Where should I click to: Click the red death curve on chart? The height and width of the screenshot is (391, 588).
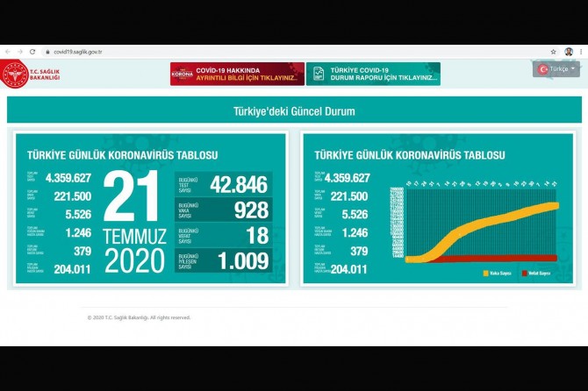coord(495,258)
